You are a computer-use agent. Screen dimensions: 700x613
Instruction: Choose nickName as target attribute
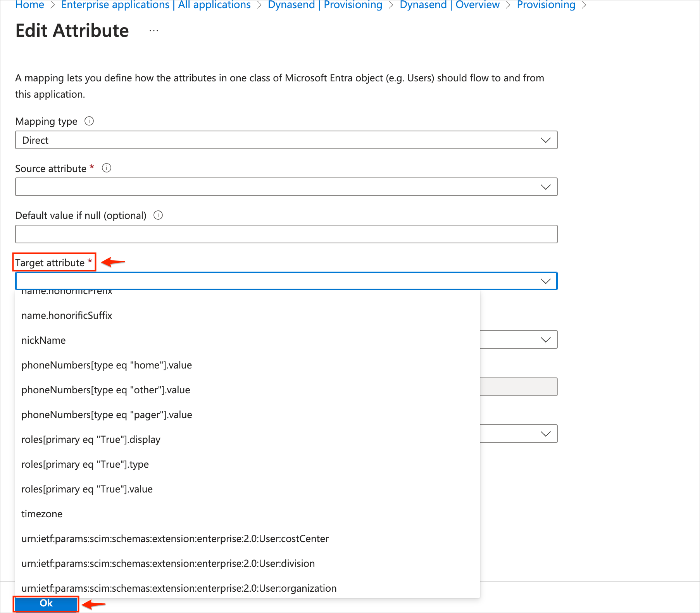(x=43, y=340)
